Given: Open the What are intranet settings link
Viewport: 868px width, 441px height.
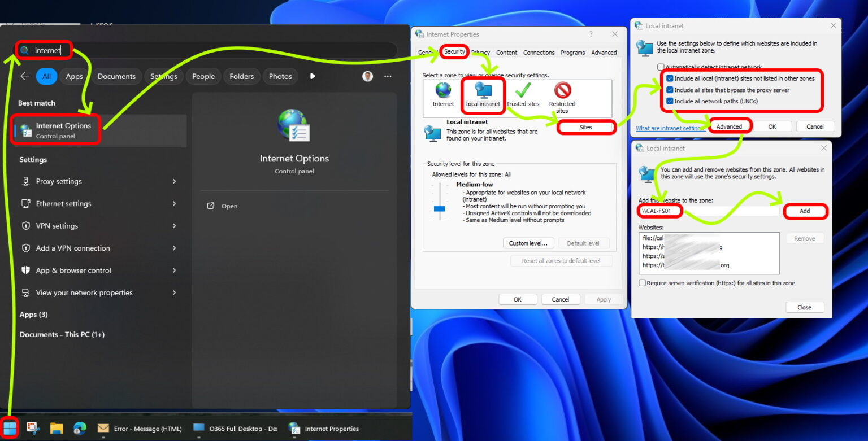Looking at the screenshot, I should pyautogui.click(x=670, y=128).
